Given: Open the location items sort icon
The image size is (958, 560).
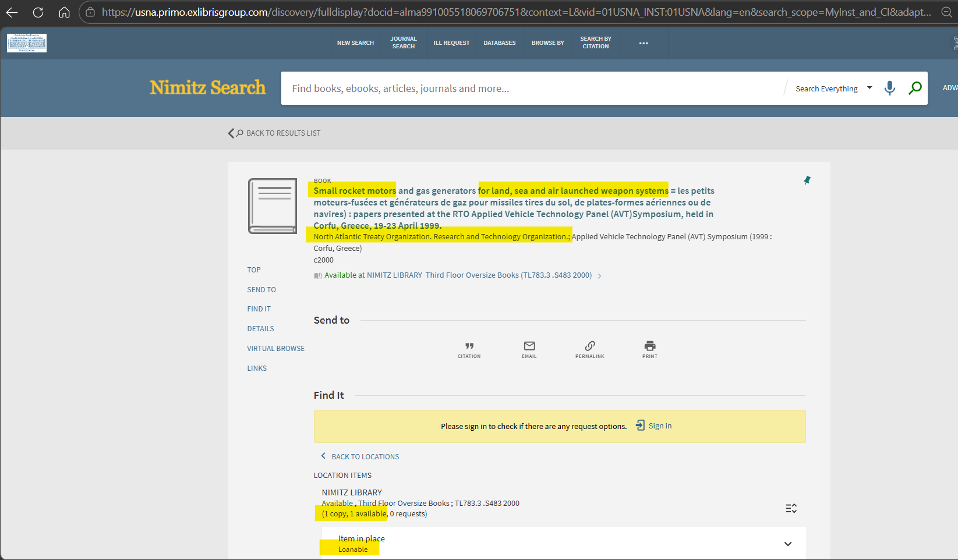Looking at the screenshot, I should (791, 508).
